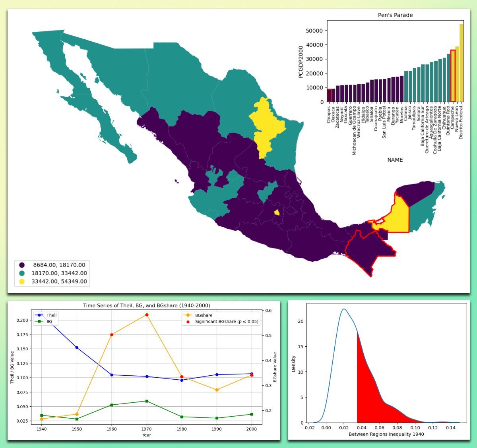This screenshot has height=448, width=477.
Task: Click the red BGshare peak point at 1970
Action: pyautogui.click(x=147, y=315)
